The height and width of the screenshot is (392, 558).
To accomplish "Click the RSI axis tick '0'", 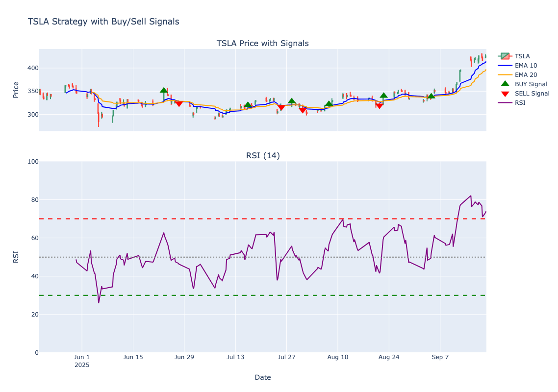I will click(37, 352).
